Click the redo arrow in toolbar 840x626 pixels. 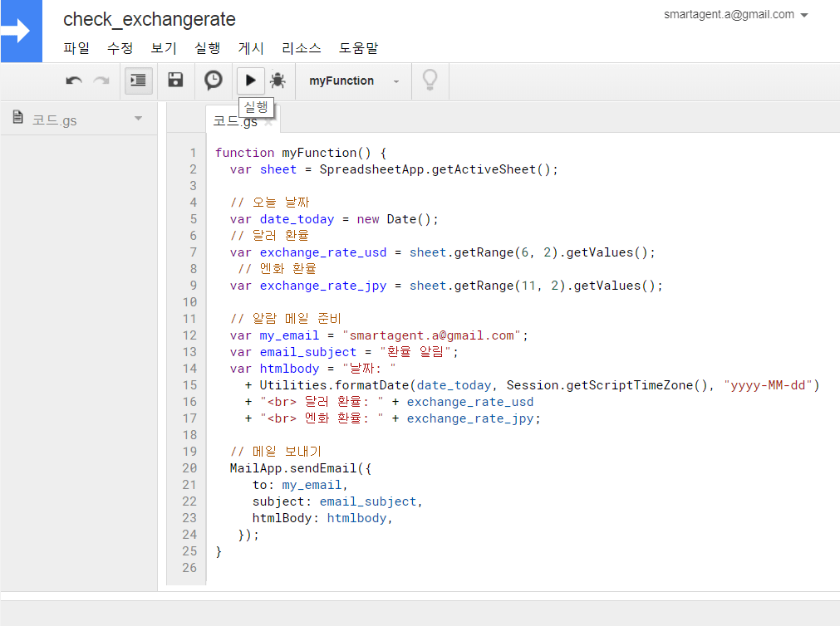(101, 81)
